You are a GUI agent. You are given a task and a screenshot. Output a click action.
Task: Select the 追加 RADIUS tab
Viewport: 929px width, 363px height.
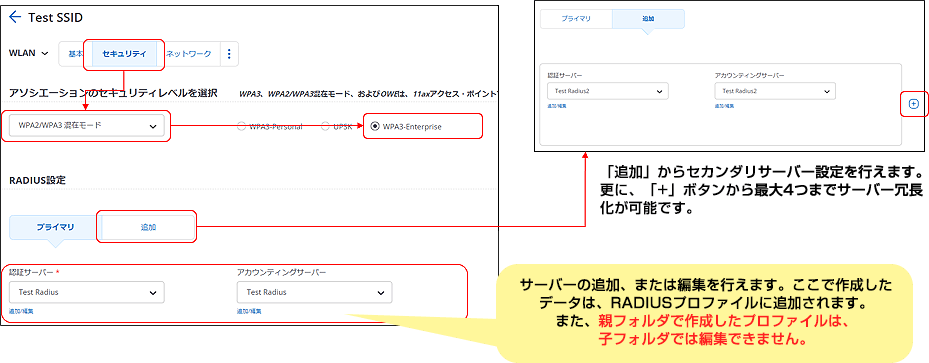[x=148, y=227]
